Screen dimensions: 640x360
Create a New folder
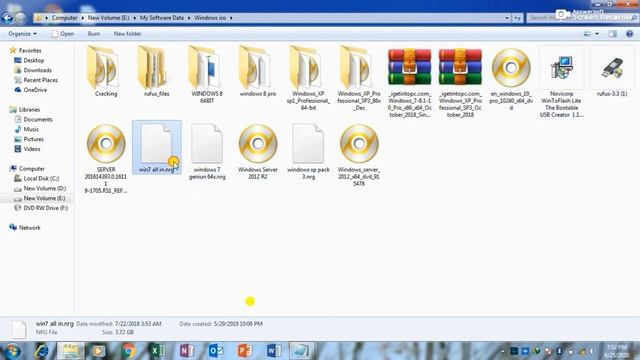tap(127, 34)
